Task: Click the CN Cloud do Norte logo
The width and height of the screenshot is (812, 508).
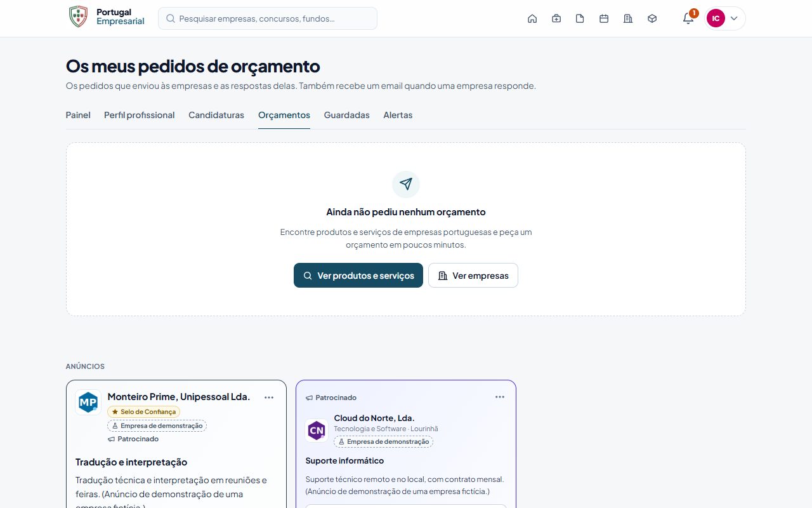Action: pyautogui.click(x=317, y=430)
